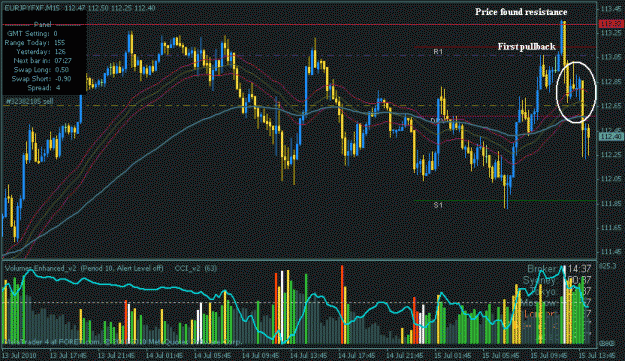The image size is (625, 361).
Task: Click the 112.05 price axis label
Action: [612, 179]
